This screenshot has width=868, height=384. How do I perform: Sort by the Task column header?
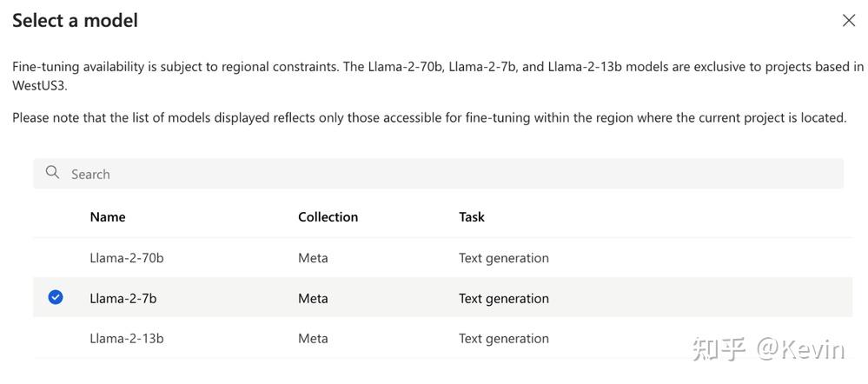pos(472,217)
